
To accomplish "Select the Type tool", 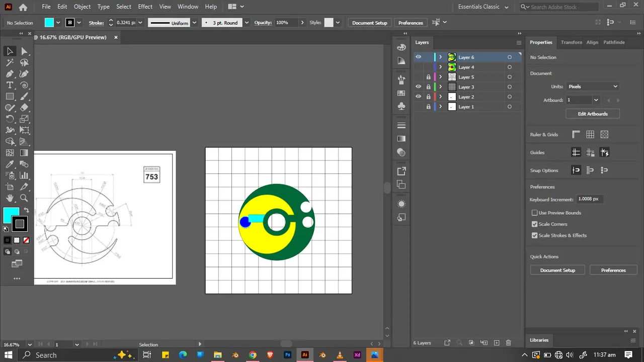I will pos(10,85).
